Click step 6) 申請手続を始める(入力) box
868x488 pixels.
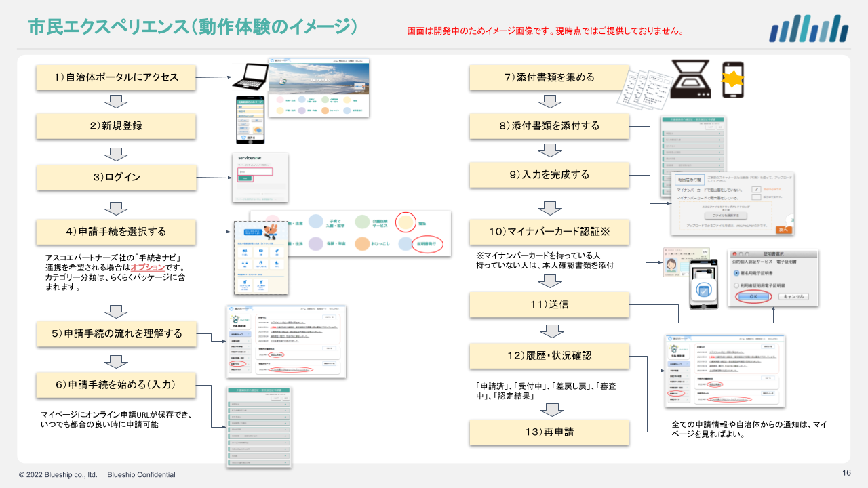[x=116, y=384]
